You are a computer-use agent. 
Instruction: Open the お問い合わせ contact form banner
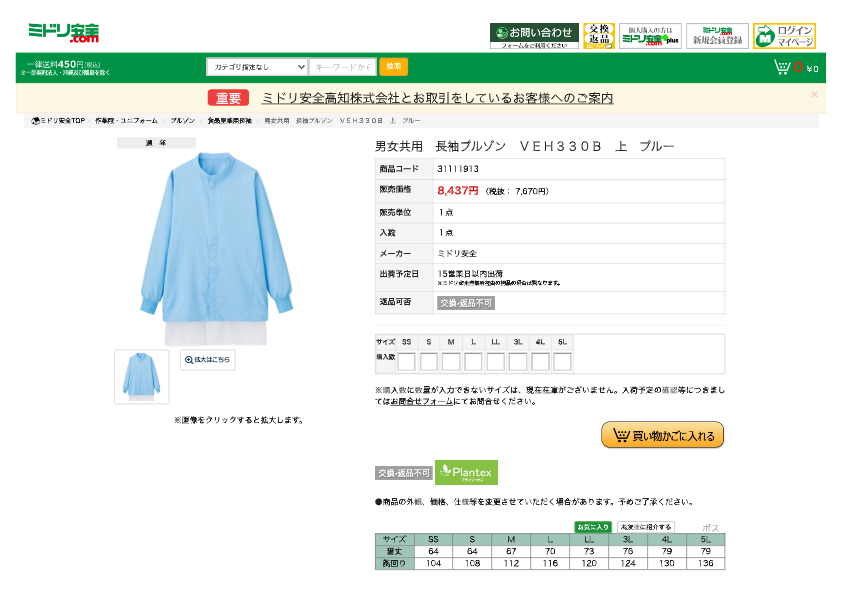[x=534, y=36]
